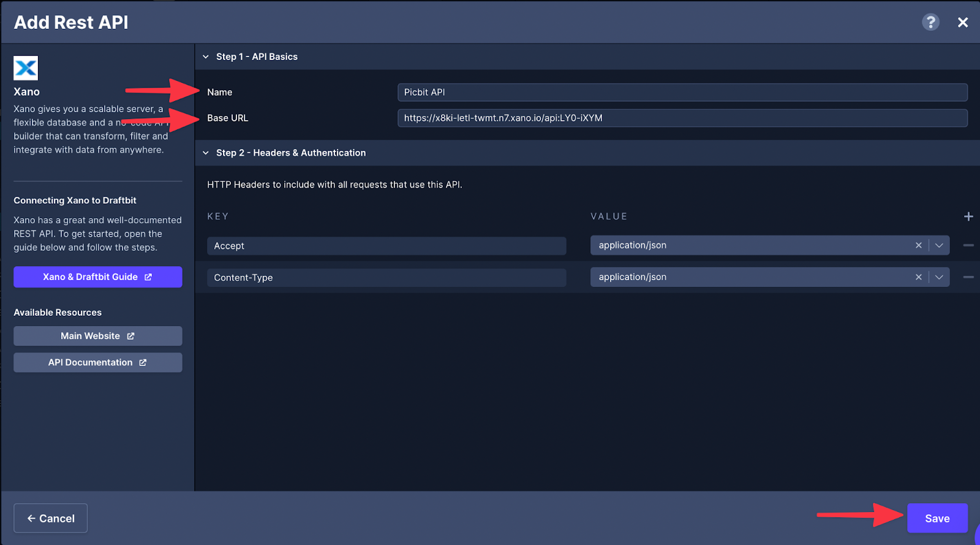Click the help question mark icon
Screen dimensions: 980x545
coord(930,22)
